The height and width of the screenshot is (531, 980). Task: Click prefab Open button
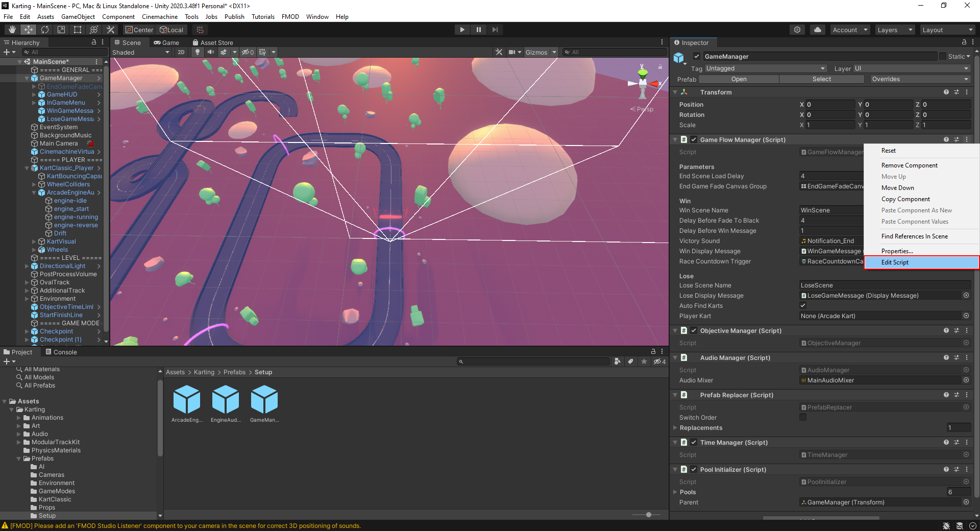point(739,79)
